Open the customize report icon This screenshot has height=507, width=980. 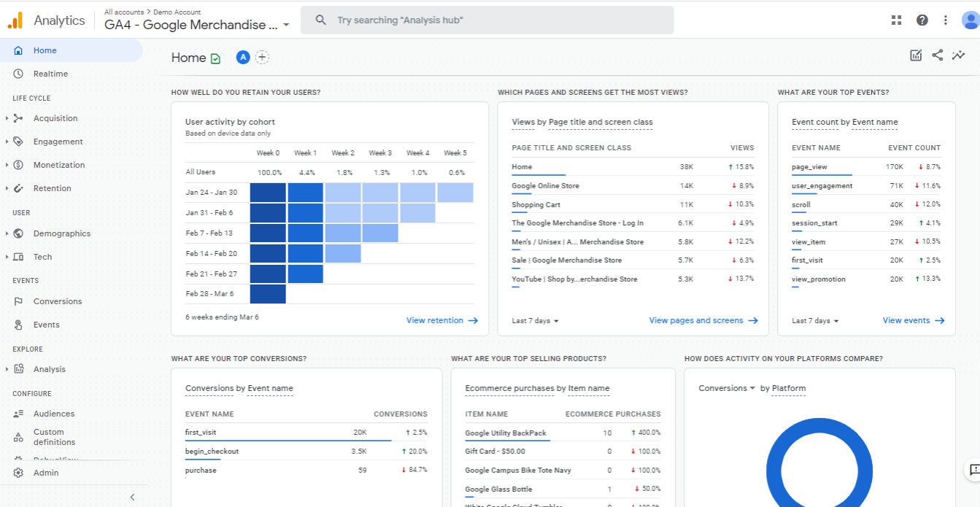(x=916, y=55)
